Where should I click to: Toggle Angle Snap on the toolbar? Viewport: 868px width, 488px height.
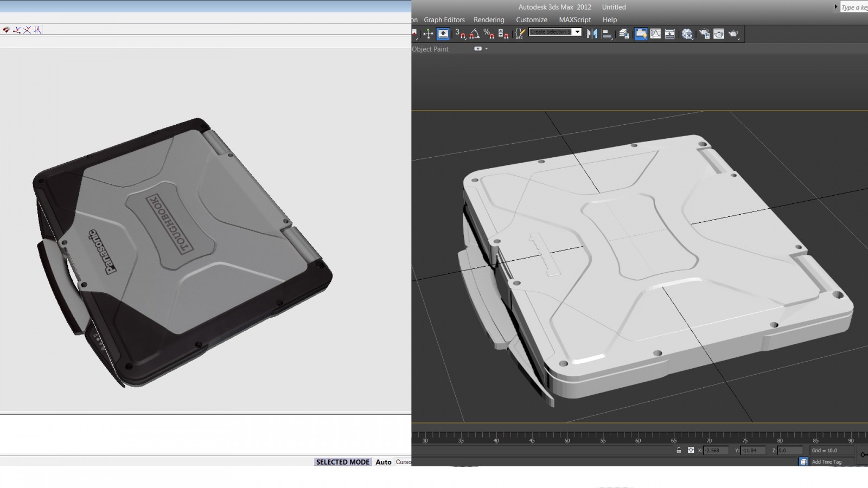point(475,34)
